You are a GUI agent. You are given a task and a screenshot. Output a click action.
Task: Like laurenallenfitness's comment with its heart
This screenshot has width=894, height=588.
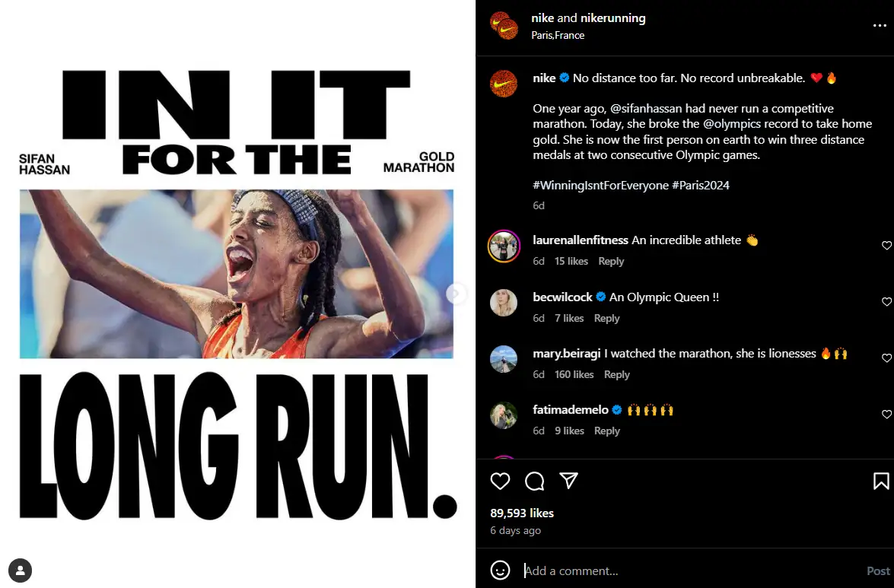point(886,246)
